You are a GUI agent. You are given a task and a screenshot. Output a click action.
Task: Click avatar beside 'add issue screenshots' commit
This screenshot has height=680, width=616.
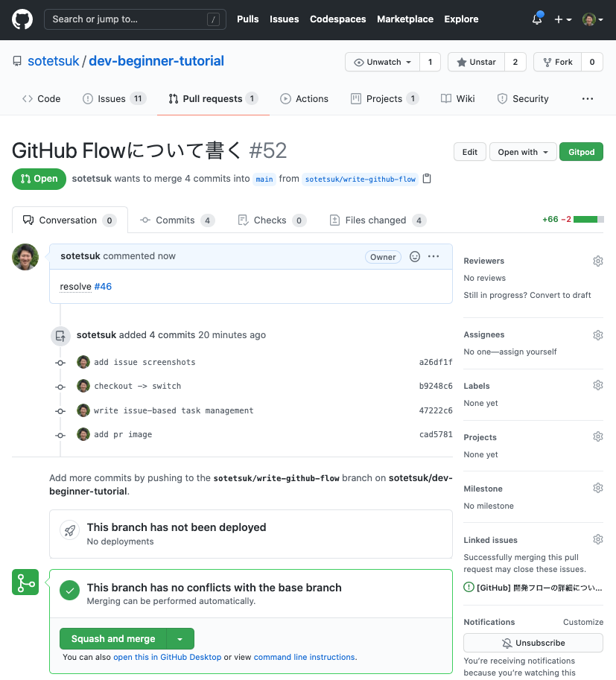[x=83, y=362]
